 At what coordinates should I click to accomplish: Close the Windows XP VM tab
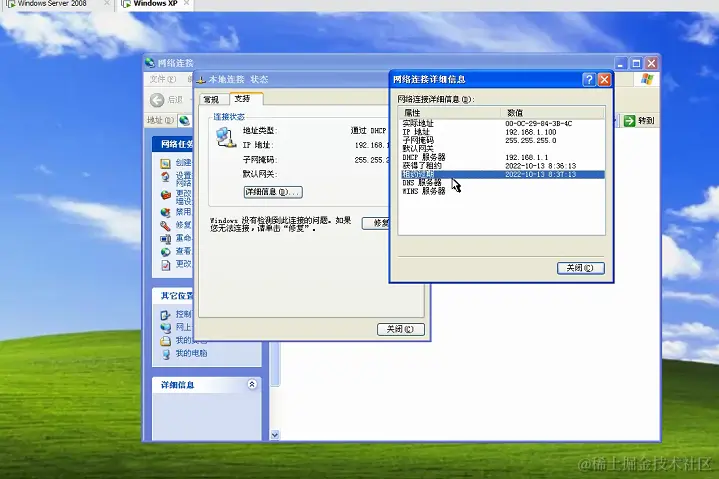point(187,3)
